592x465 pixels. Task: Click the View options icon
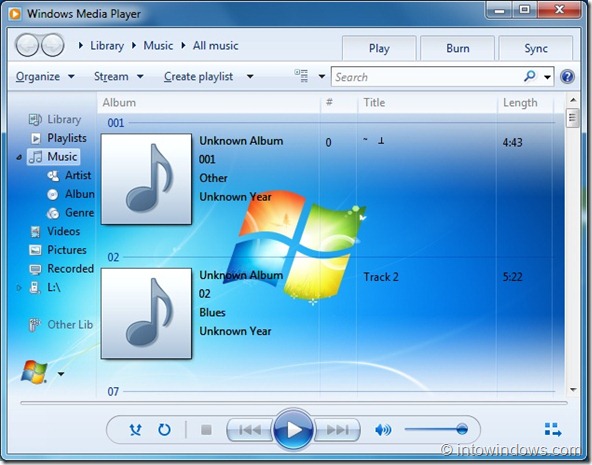[301, 76]
